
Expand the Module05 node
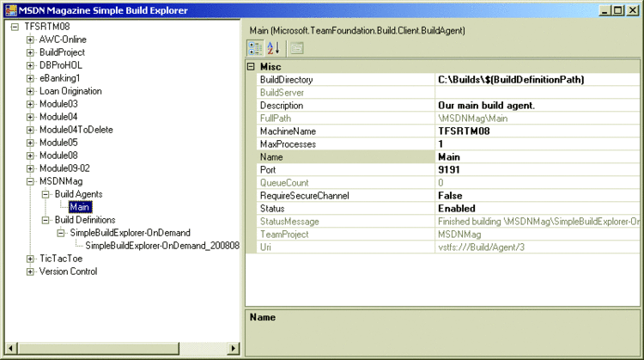(x=30, y=143)
